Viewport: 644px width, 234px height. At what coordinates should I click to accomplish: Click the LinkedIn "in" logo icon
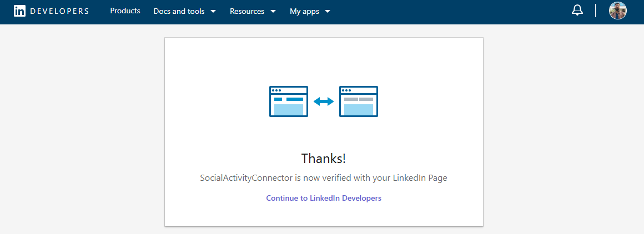[x=19, y=11]
